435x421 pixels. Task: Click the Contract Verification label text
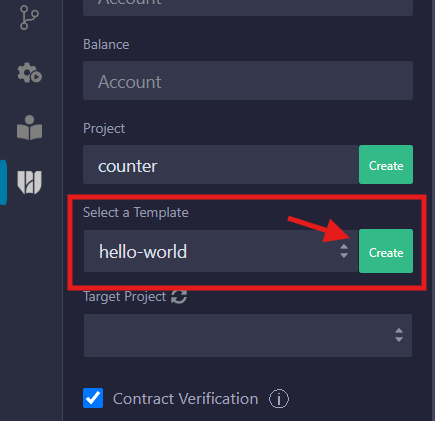pyautogui.click(x=185, y=399)
